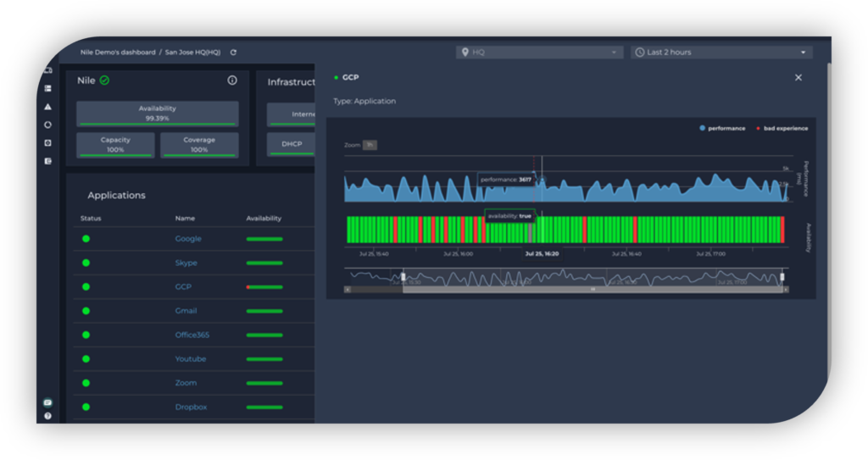This screenshot has width=868, height=460.
Task: Show Nile info via the info icon
Action: click(x=232, y=80)
